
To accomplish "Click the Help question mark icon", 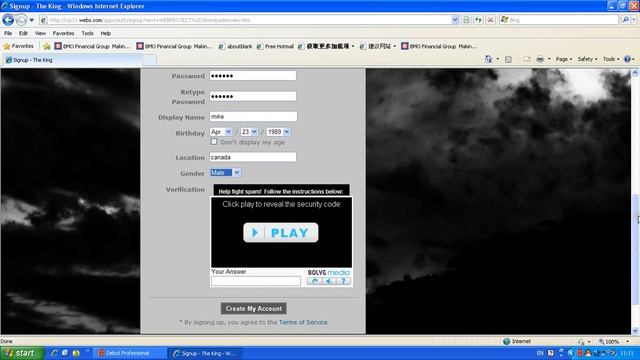I will coord(627,59).
